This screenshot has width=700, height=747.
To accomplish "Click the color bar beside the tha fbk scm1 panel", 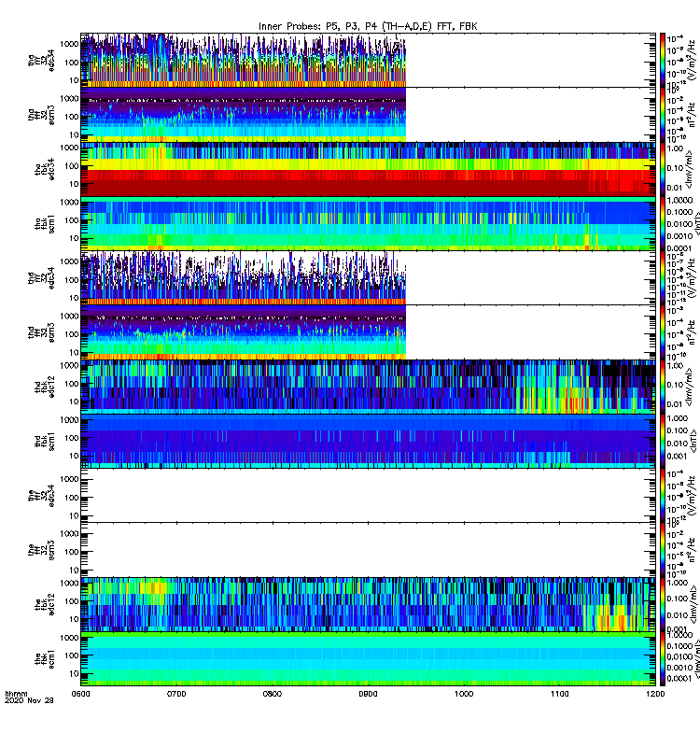I will (663, 224).
